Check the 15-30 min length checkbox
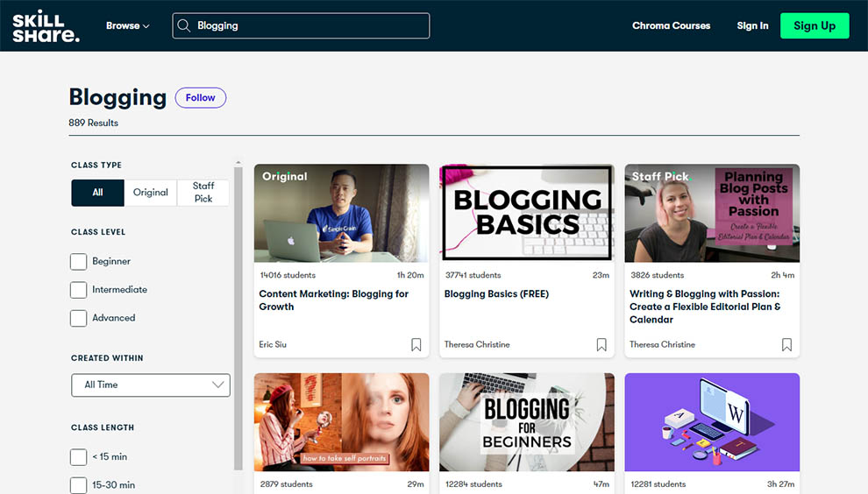Viewport: 868px width, 494px height. pyautogui.click(x=79, y=485)
